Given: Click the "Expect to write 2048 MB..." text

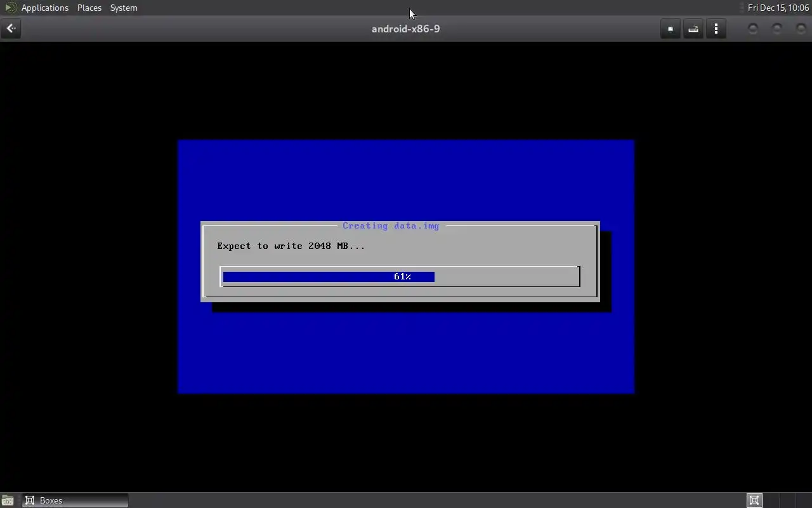Looking at the screenshot, I should pyautogui.click(x=291, y=246).
